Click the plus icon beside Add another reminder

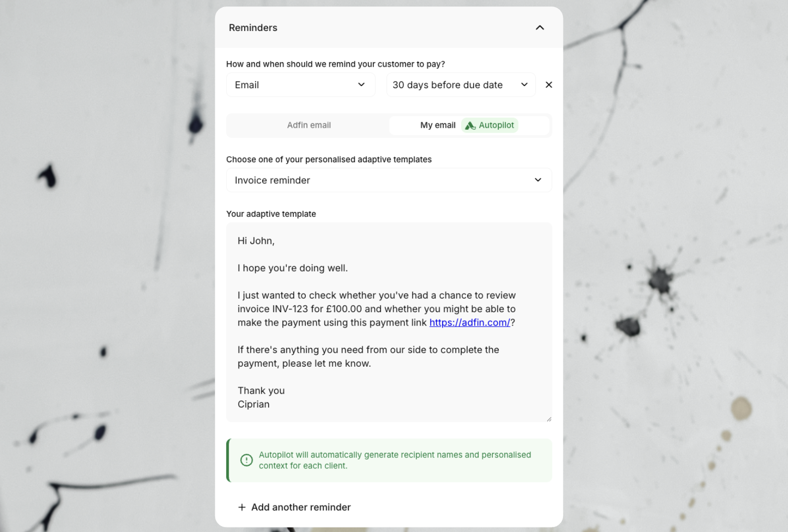point(242,507)
